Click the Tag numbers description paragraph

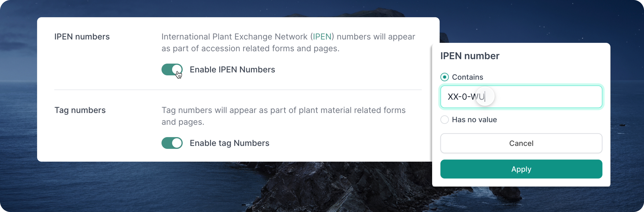tap(284, 116)
